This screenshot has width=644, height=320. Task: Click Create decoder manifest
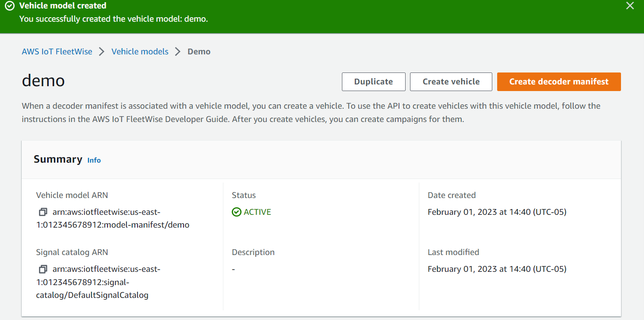(559, 81)
